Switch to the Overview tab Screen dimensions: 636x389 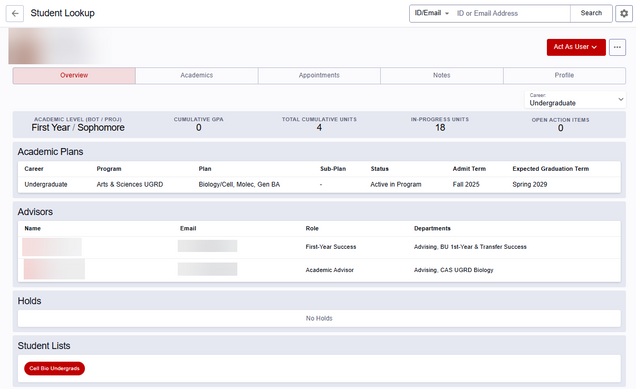[x=74, y=75]
